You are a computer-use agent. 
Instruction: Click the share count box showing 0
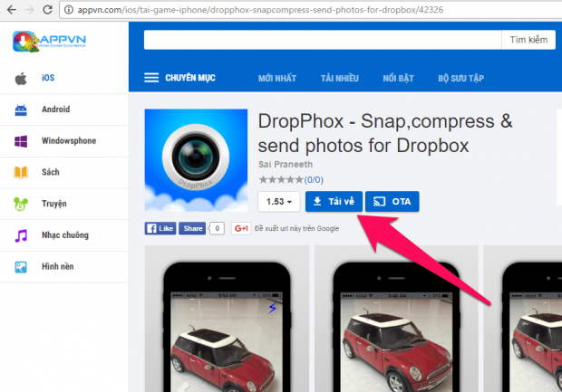218,228
